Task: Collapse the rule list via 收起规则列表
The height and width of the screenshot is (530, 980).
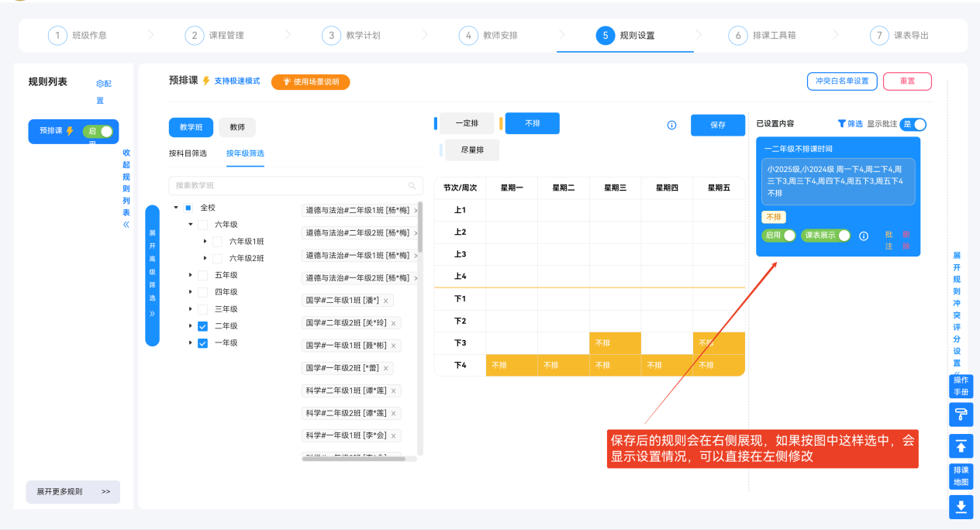Action: [126, 189]
